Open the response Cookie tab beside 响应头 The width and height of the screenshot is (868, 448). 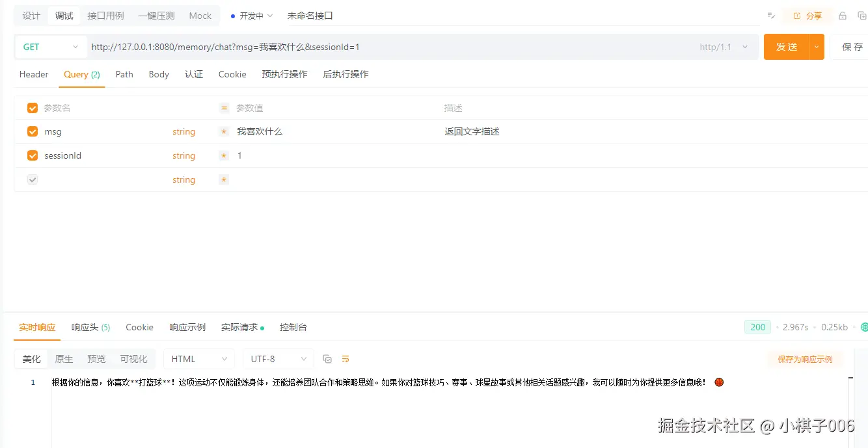coord(139,327)
